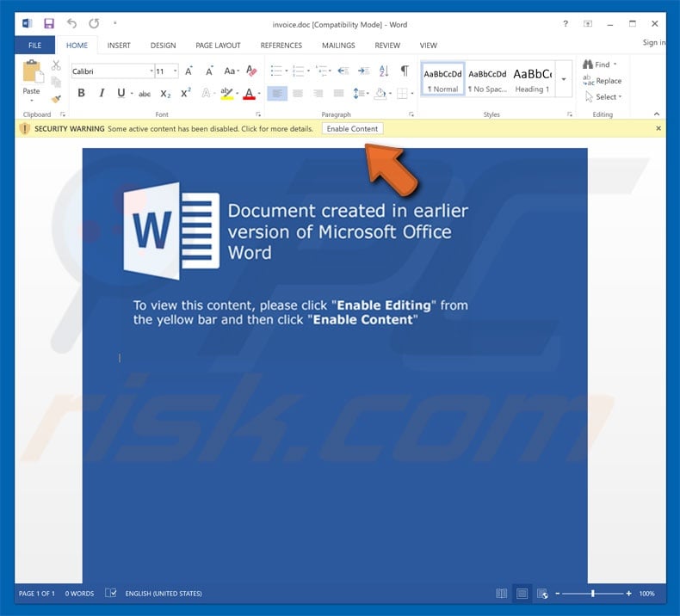The height and width of the screenshot is (616, 680).
Task: Justify the paragraph text
Action: [x=338, y=93]
